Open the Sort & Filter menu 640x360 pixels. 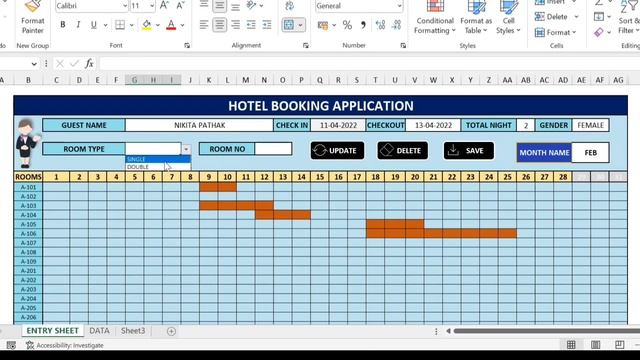tap(629, 18)
